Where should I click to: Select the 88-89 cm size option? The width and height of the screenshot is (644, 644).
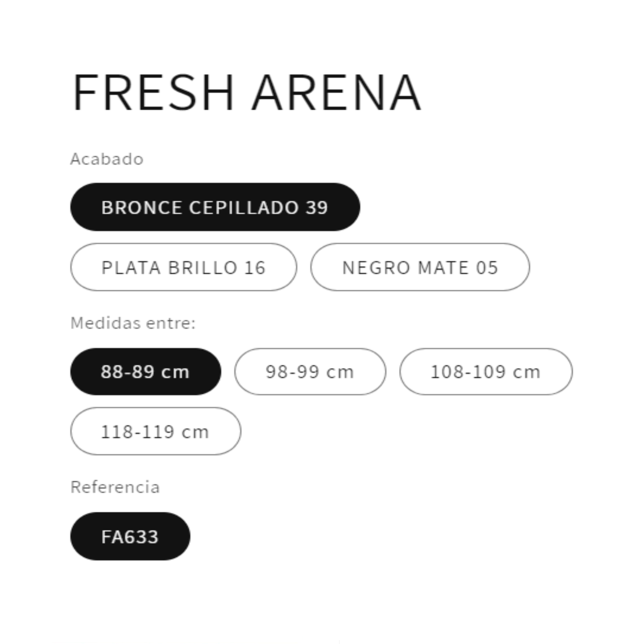[x=146, y=371]
